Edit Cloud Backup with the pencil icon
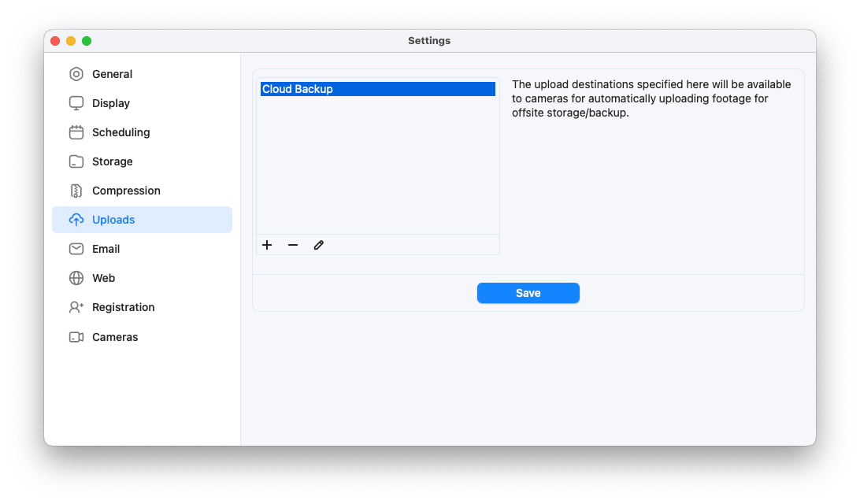 point(318,245)
